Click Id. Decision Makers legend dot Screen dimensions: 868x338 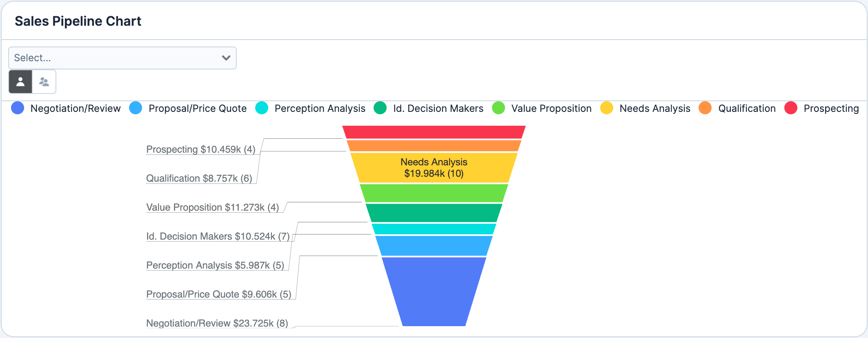click(380, 108)
